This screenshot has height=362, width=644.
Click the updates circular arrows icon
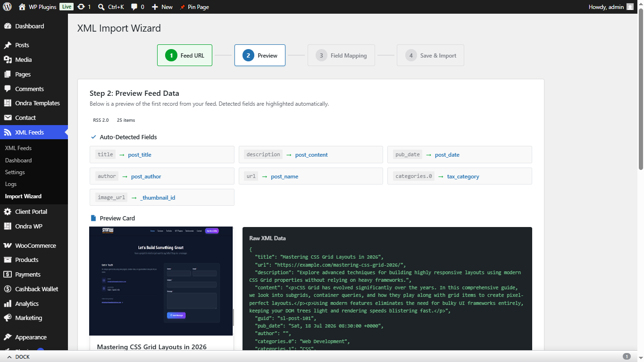[x=81, y=7]
